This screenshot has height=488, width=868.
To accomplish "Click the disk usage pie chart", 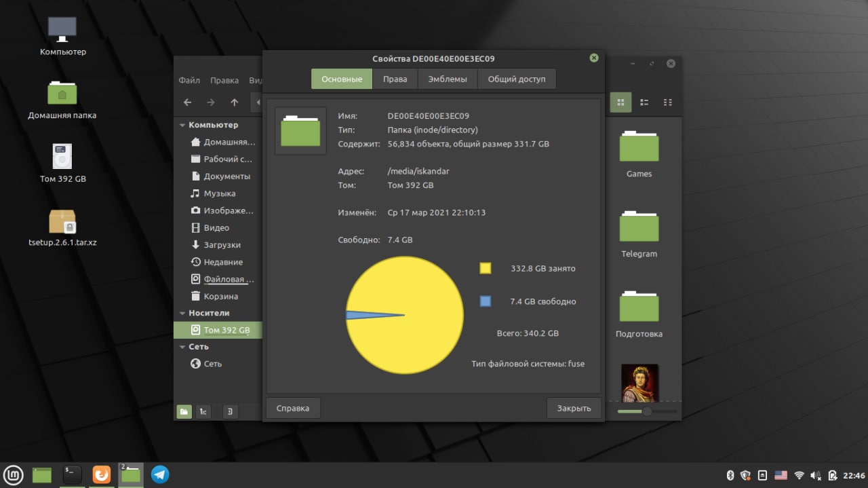I will (405, 315).
